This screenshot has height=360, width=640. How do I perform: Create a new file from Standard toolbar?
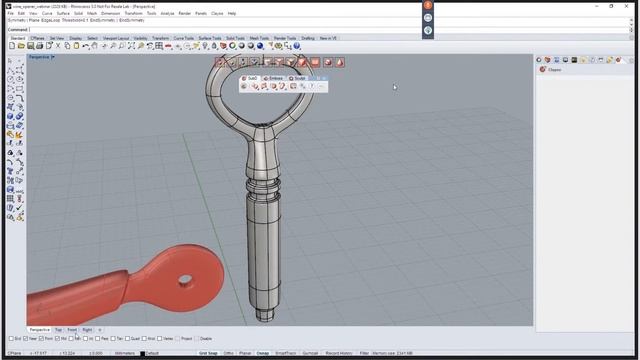12,46
